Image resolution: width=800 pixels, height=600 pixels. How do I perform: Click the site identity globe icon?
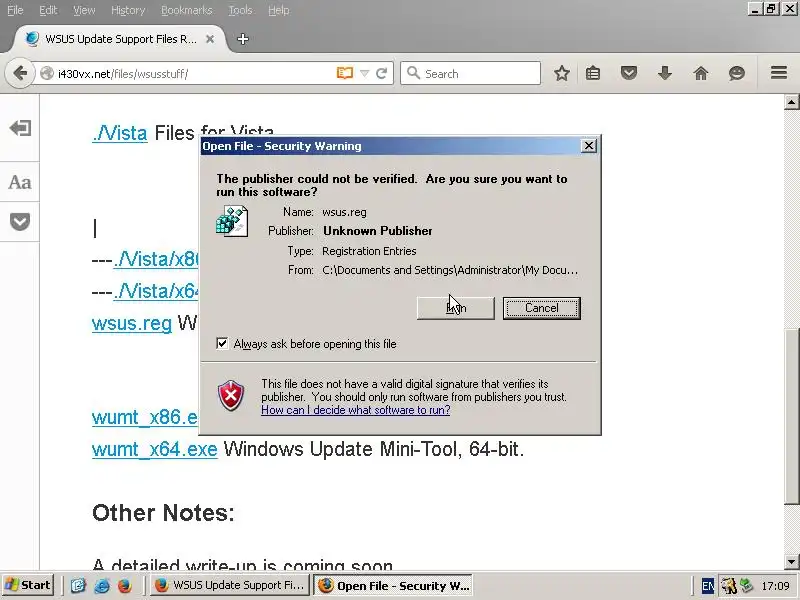(x=47, y=73)
